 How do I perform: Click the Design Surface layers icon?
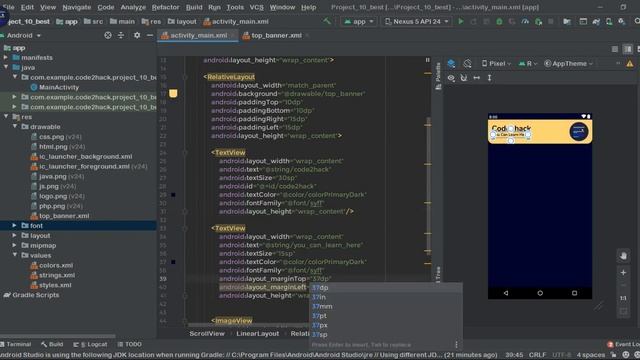click(451, 64)
